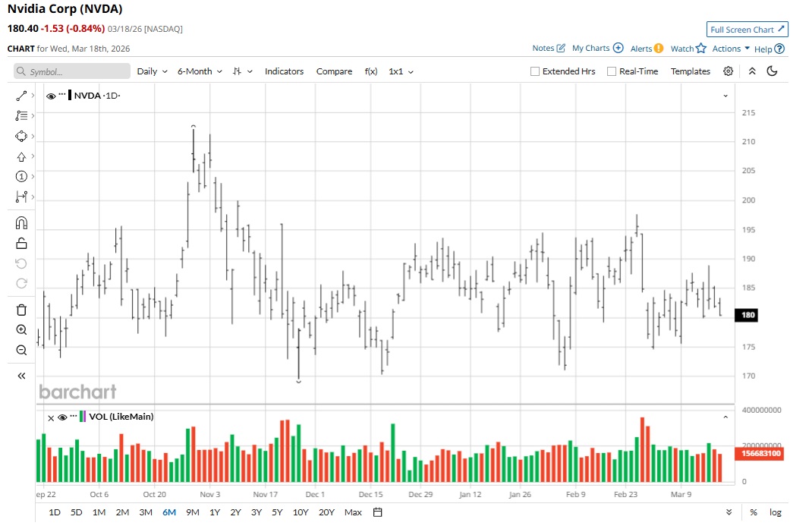Open the f(x) expressions menu

(x=371, y=71)
